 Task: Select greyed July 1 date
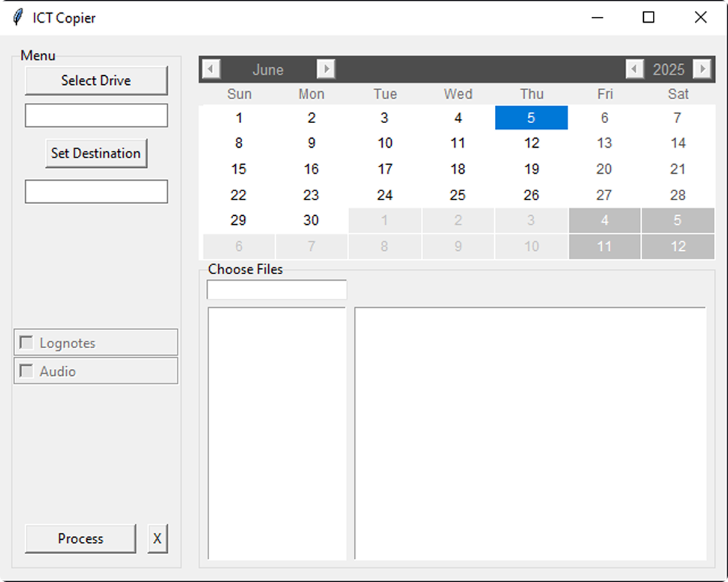(385, 220)
